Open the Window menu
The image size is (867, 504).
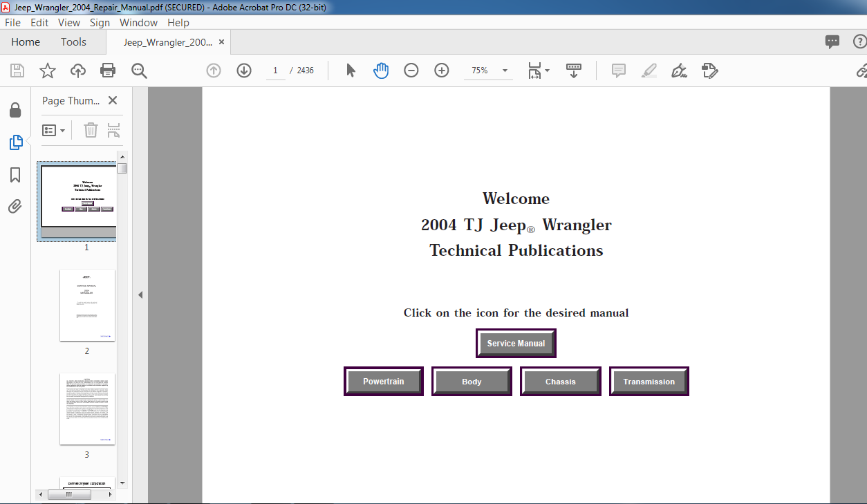tap(139, 23)
